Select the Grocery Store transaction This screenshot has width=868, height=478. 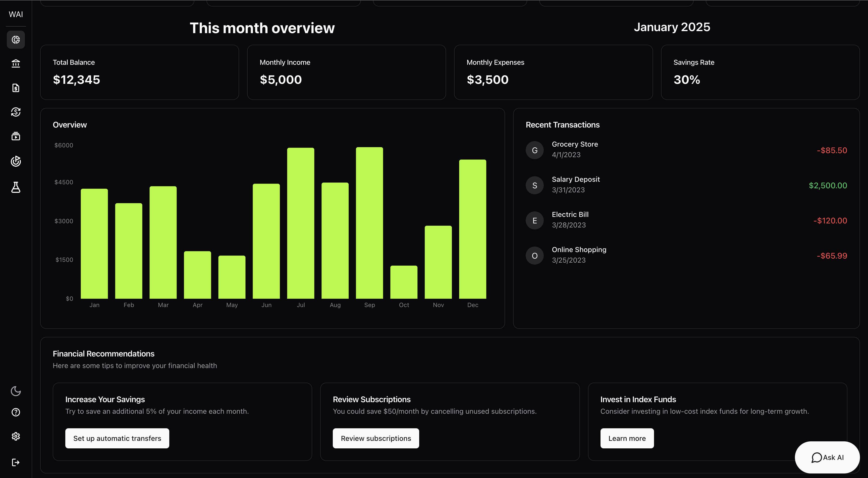click(x=574, y=150)
